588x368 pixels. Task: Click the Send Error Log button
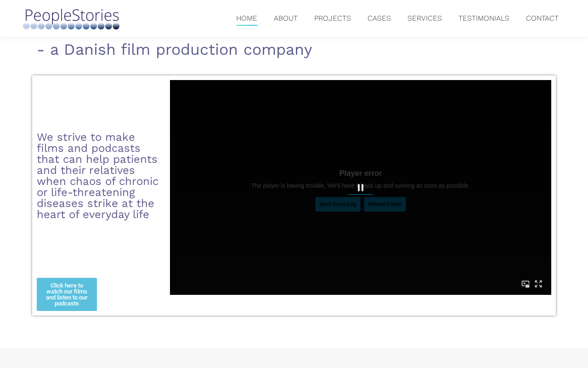338,204
